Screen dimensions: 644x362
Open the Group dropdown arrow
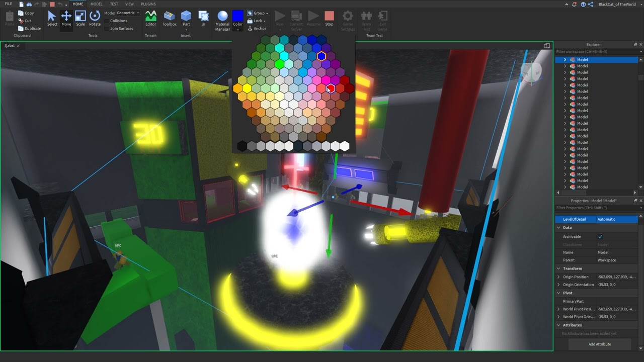tap(267, 13)
